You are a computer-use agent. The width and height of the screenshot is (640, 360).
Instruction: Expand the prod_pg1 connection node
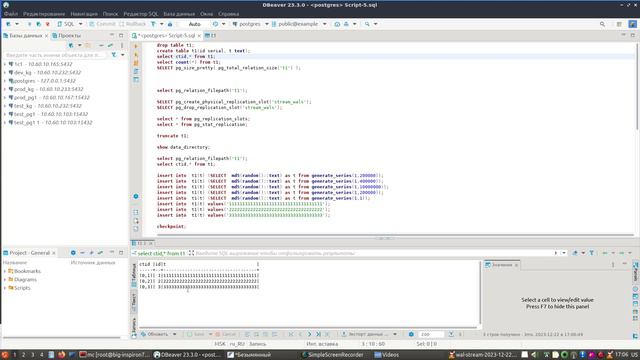tap(5, 98)
